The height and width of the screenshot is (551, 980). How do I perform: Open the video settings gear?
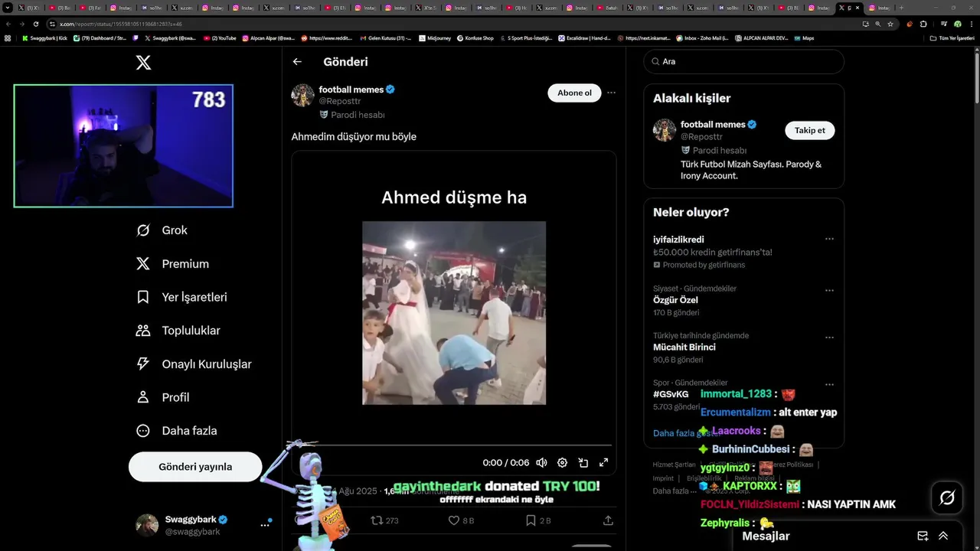point(562,462)
